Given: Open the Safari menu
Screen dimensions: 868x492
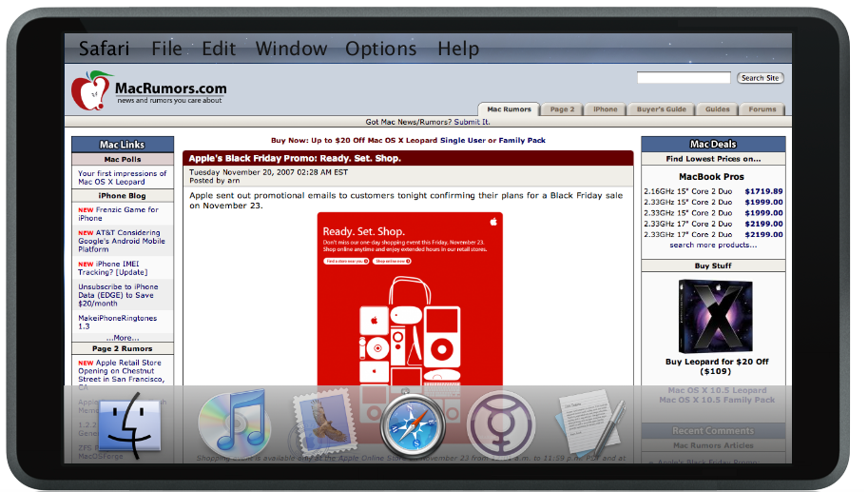Looking at the screenshot, I should click(x=104, y=49).
